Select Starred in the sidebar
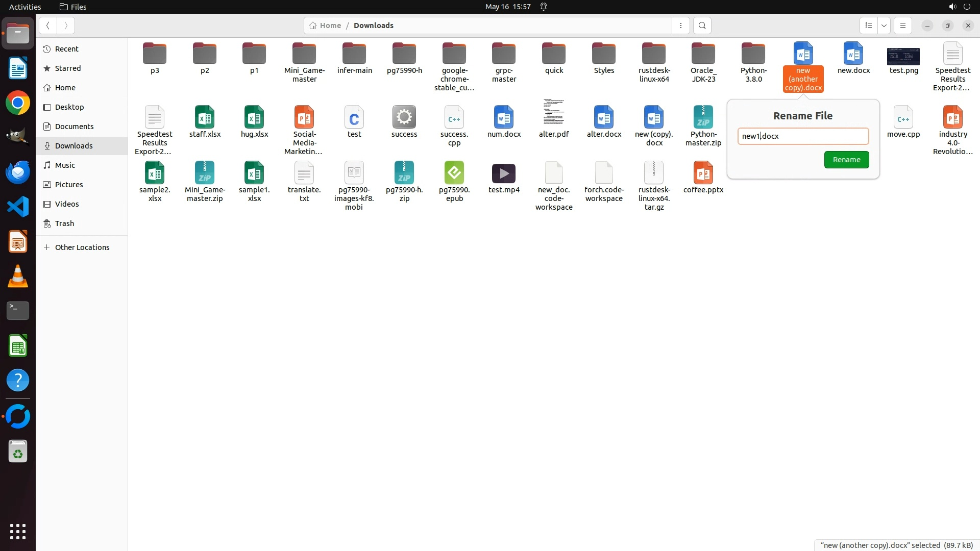This screenshot has width=980, height=551. pyautogui.click(x=68, y=68)
